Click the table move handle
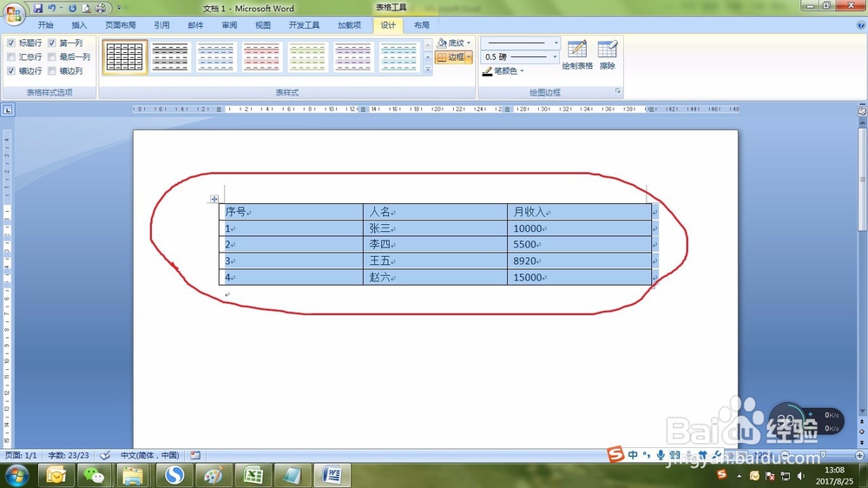This screenshot has height=488, width=868. pos(214,199)
